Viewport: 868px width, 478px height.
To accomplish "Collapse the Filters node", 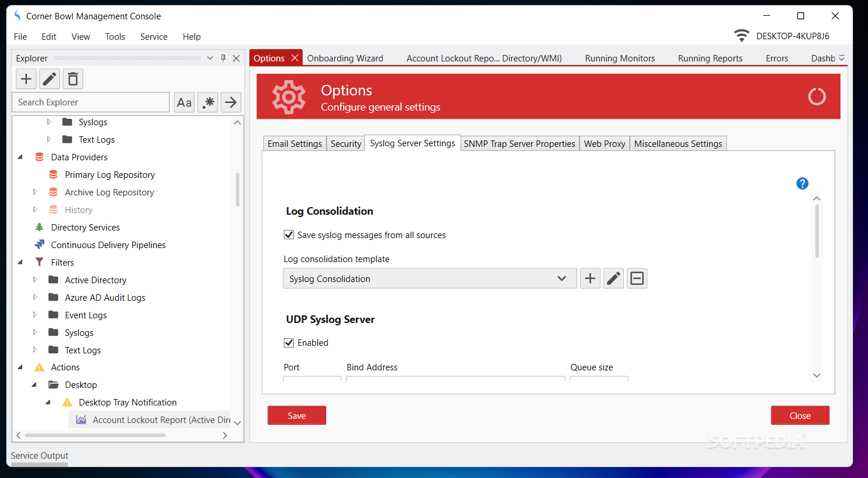I will 20,262.
